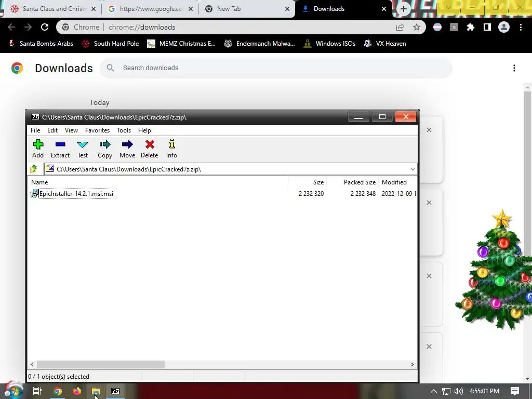
Task: Expand the 7-Zip address path dropdown
Action: pyautogui.click(x=413, y=169)
